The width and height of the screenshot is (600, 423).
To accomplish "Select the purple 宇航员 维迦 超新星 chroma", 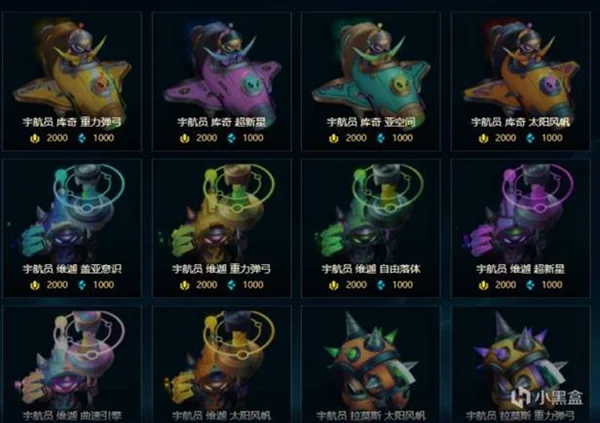I will point(520,228).
